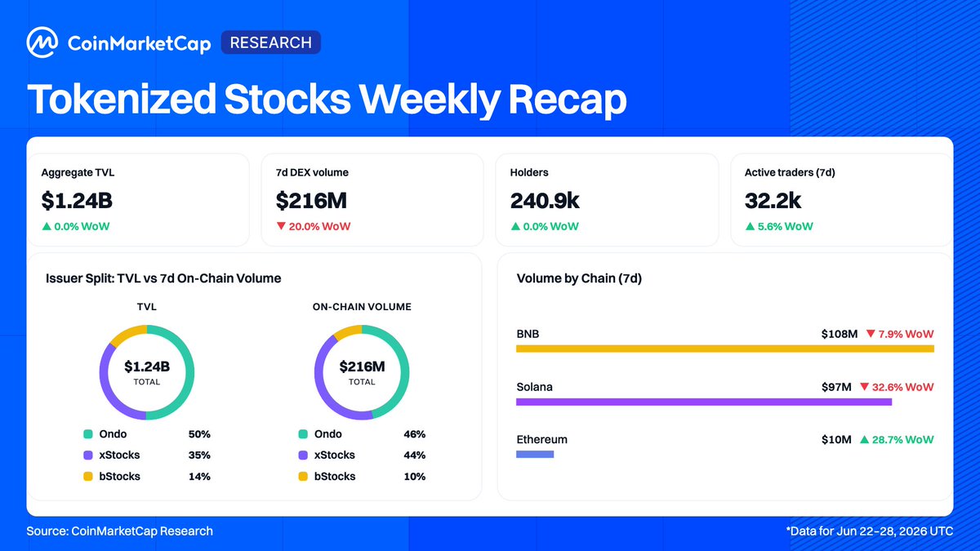Image resolution: width=980 pixels, height=551 pixels.
Task: Click the yellow BNB volume bar
Action: 725,349
